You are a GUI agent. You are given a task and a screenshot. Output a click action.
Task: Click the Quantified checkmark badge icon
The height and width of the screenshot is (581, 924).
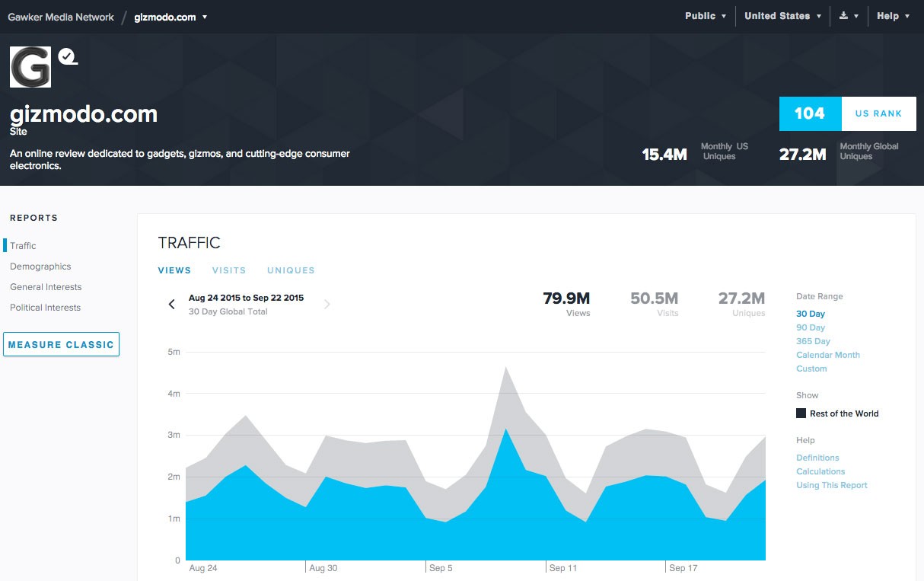(68, 56)
